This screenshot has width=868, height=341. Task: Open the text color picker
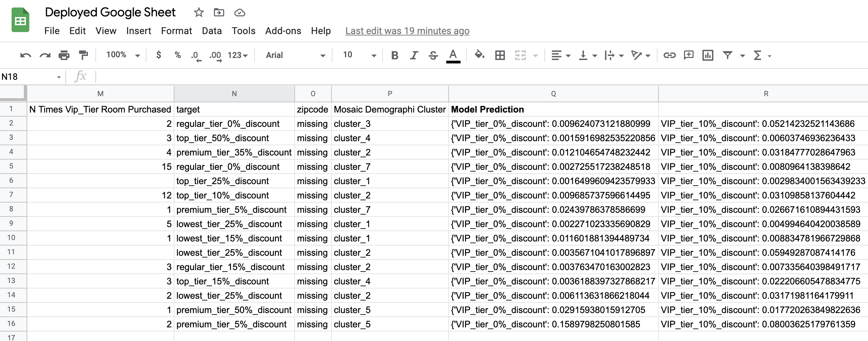click(x=453, y=55)
